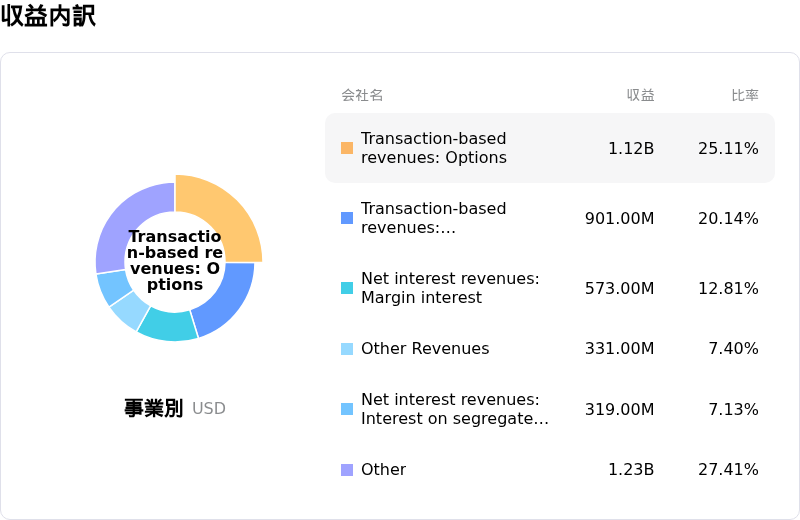Screen dimensions: 800x520
Task: Click the dark blue legend swatch for 901.00M
Action: 347,218
